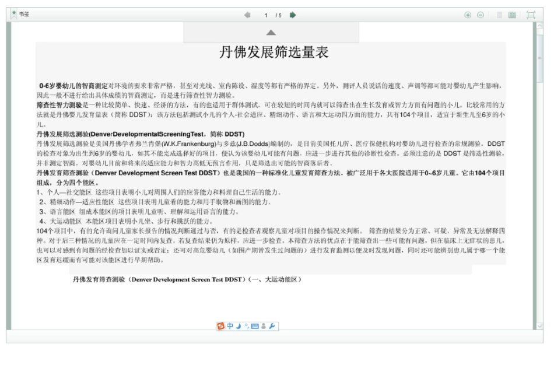Click the page number input field
The width and height of the screenshot is (554, 392).
266,15
